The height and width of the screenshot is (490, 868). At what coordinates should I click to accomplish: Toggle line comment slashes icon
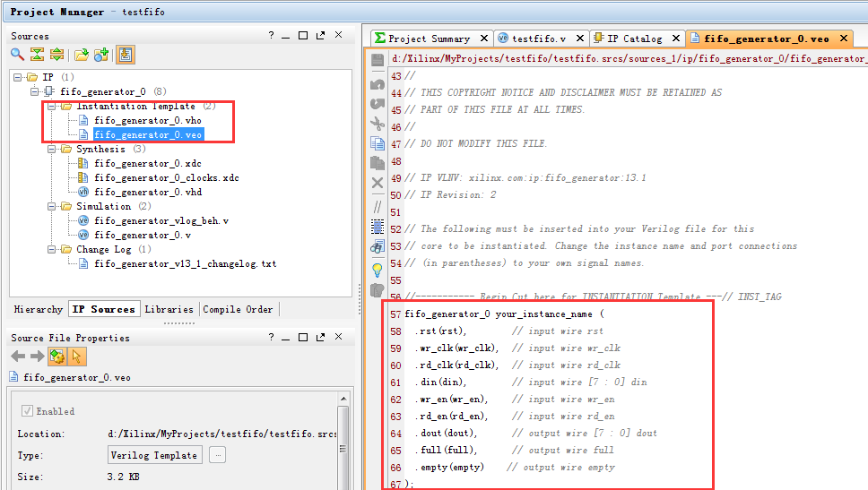coord(378,207)
